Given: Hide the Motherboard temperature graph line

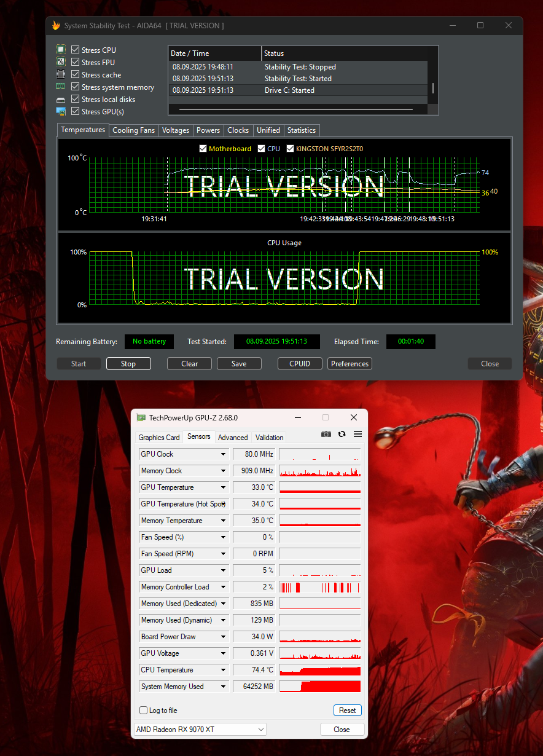Looking at the screenshot, I should (x=203, y=149).
